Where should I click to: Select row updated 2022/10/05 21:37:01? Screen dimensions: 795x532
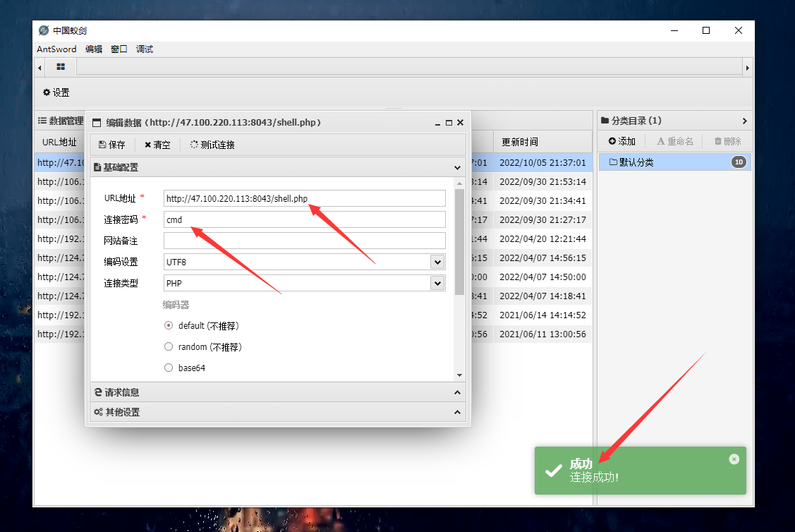[542, 163]
